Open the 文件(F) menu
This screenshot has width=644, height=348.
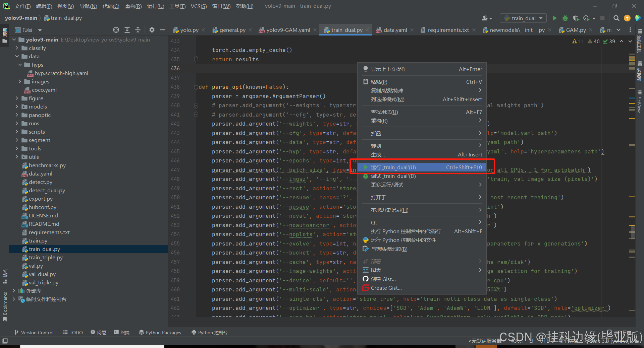tap(22, 6)
